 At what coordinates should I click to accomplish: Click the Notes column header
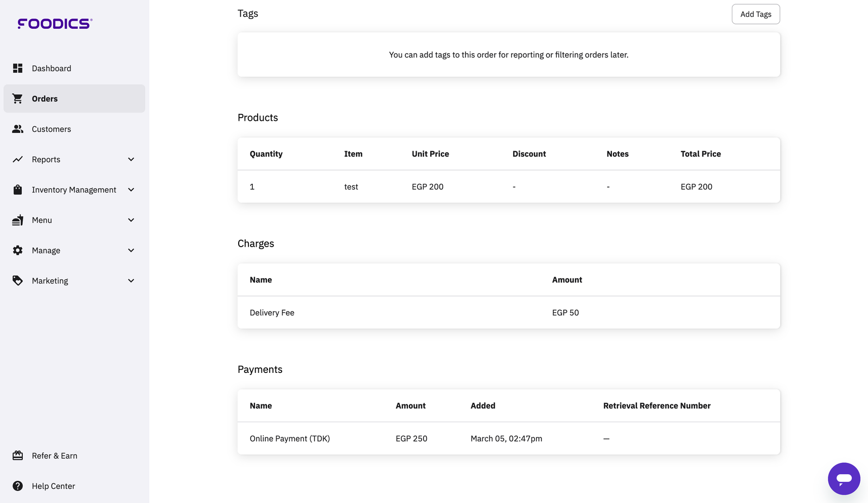pyautogui.click(x=617, y=154)
